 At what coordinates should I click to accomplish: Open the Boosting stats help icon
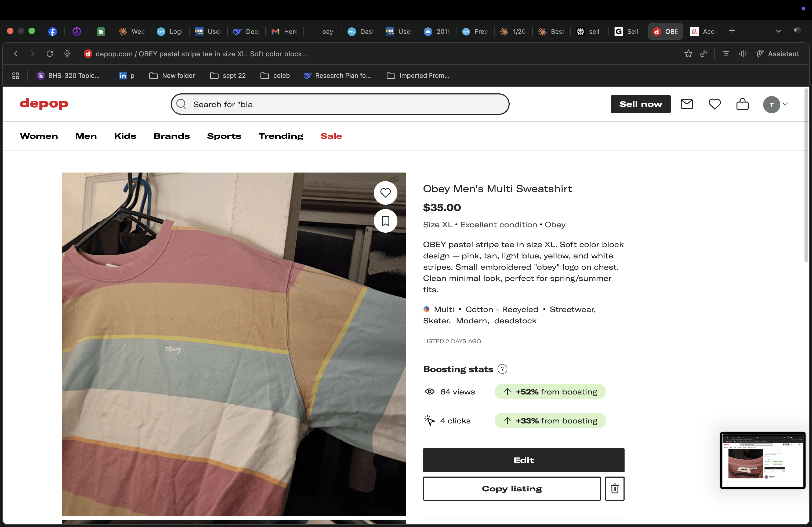502,369
